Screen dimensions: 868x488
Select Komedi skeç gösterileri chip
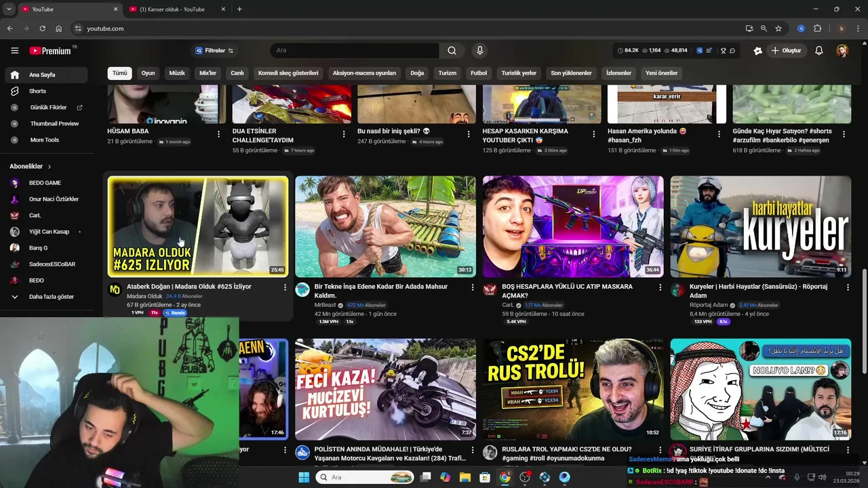pyautogui.click(x=288, y=73)
